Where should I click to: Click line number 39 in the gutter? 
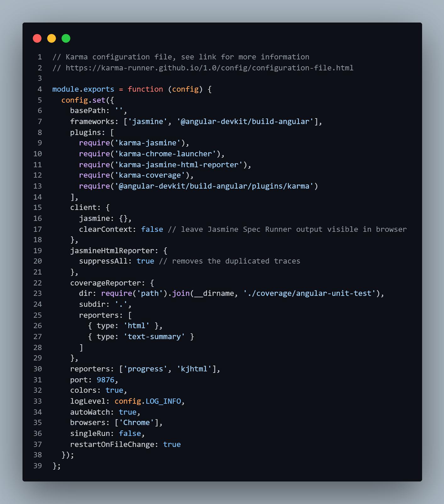click(x=38, y=466)
